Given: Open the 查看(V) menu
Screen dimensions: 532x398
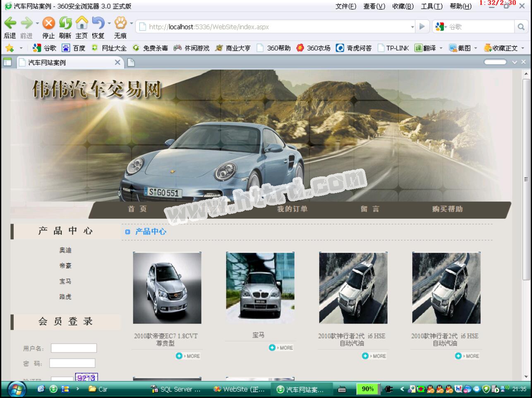Looking at the screenshot, I should 374,6.
